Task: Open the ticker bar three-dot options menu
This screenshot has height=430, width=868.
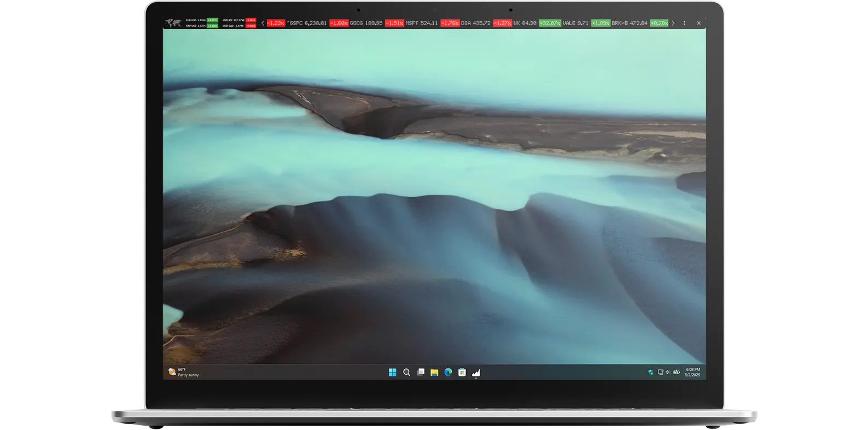Action: [684, 23]
